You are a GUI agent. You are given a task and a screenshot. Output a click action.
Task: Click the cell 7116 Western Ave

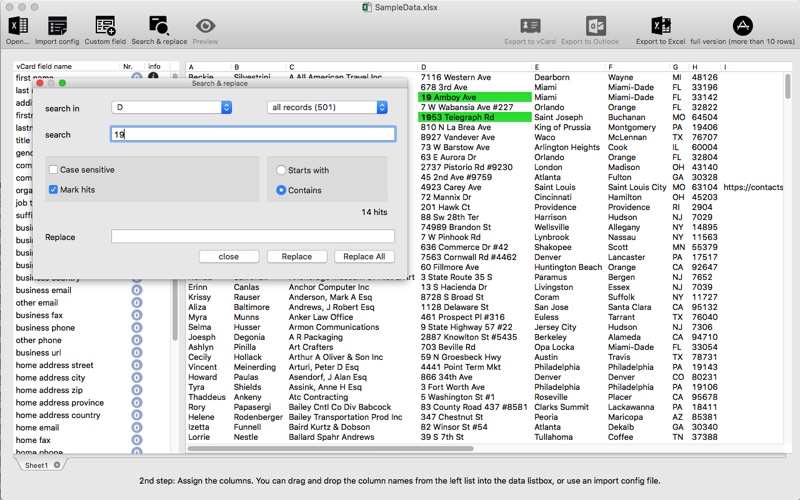(456, 77)
